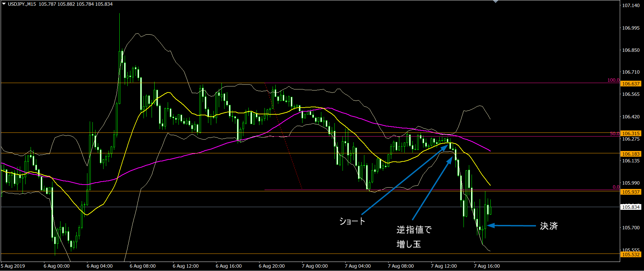
Task: Click the 7 Aug 00:00 time axis label
Action: (x=315, y=266)
